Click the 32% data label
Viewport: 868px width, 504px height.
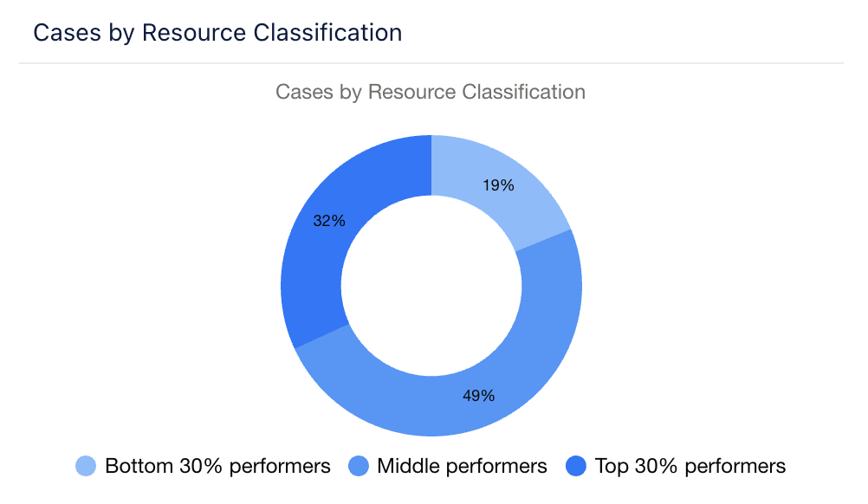tap(329, 221)
